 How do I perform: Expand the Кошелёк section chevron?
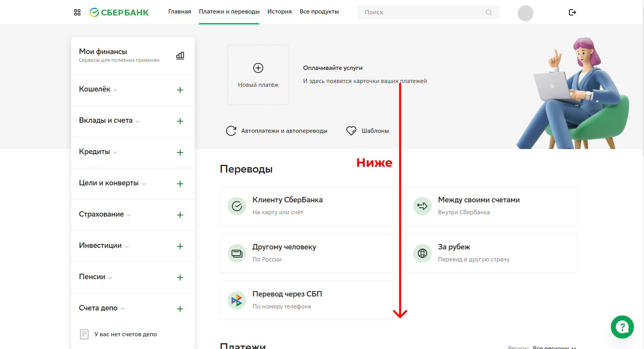pyautogui.click(x=115, y=90)
